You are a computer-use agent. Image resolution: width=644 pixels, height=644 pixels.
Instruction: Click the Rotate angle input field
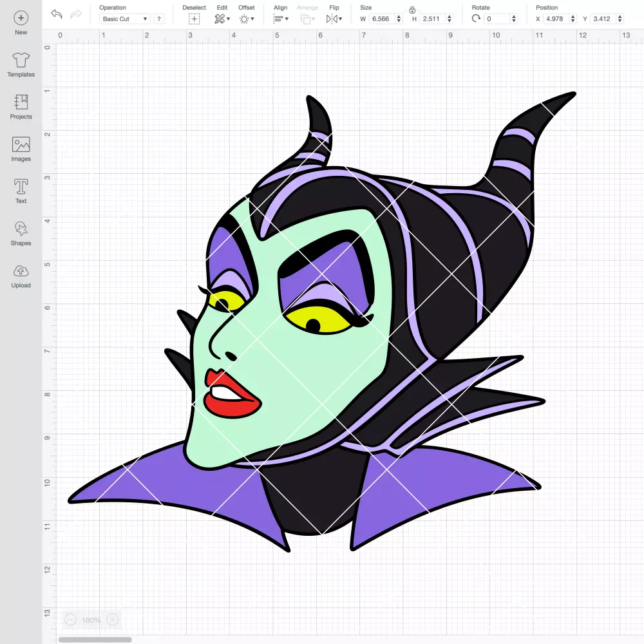pyautogui.click(x=497, y=19)
